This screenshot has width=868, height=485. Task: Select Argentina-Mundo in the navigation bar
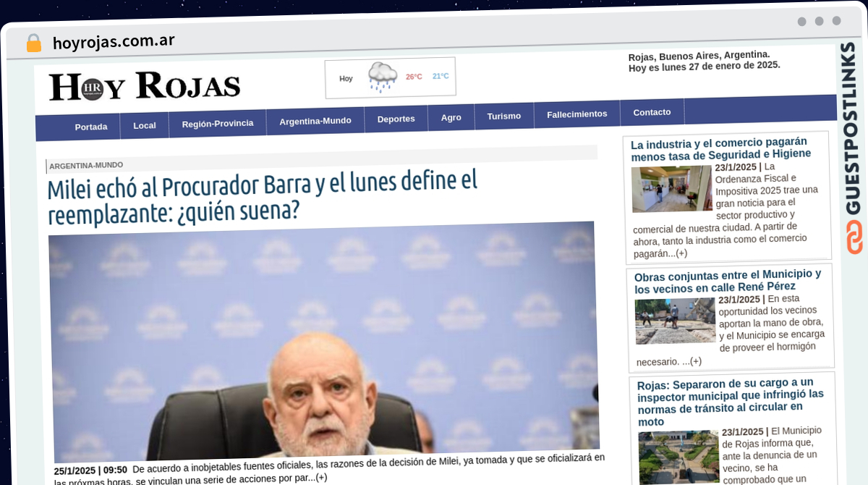315,121
